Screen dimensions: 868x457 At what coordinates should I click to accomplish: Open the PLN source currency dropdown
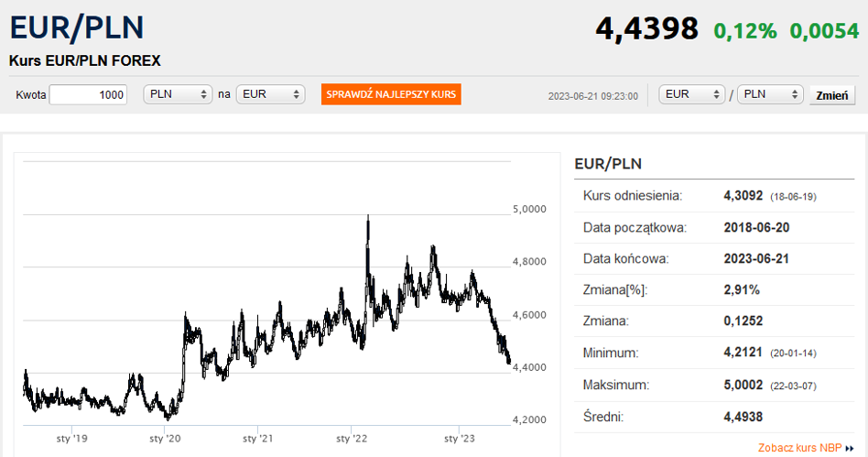(x=178, y=94)
